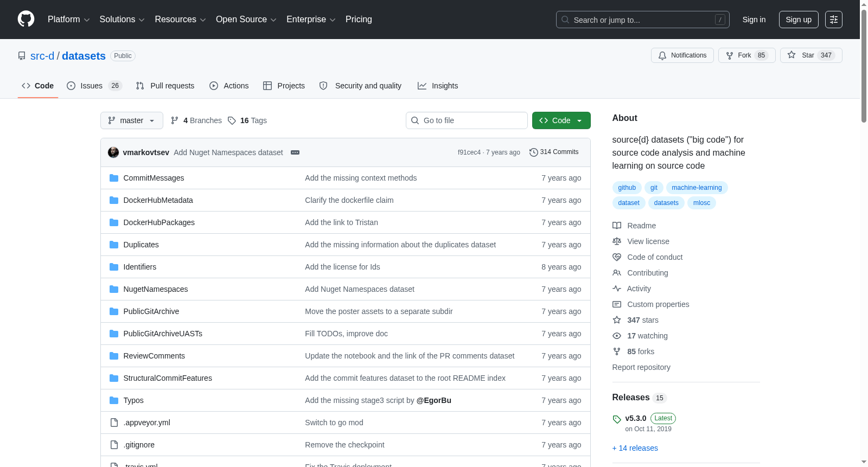Click the watching eye icon

point(617,336)
